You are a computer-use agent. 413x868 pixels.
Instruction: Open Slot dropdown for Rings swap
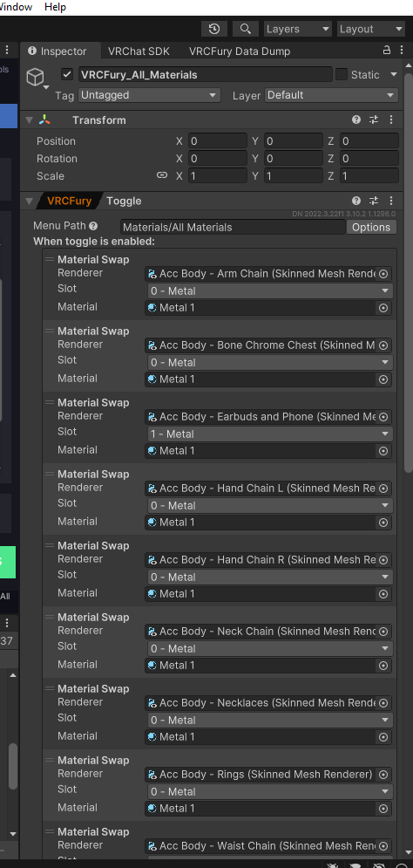(270, 791)
